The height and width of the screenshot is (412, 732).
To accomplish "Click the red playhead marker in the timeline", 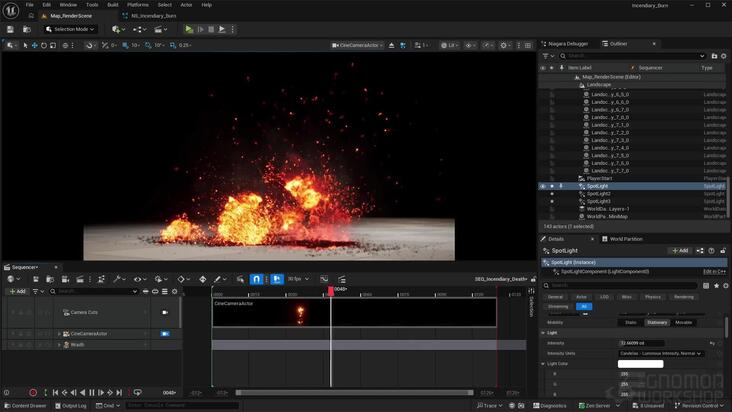I will point(331,291).
